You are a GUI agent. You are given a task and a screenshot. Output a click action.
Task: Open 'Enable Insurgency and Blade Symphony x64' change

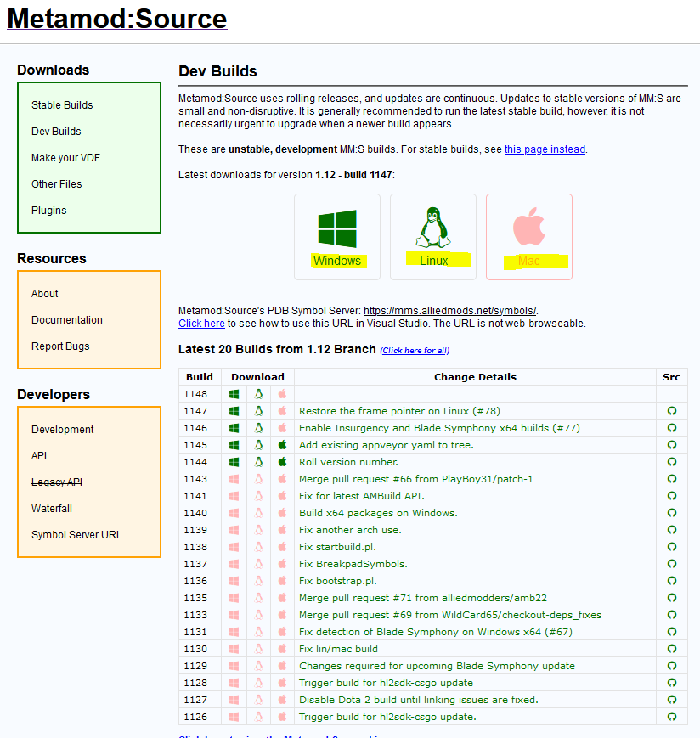439,428
